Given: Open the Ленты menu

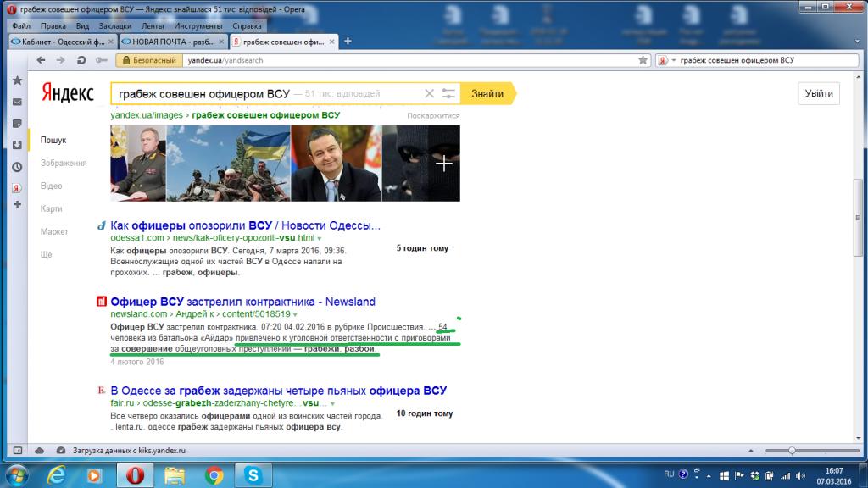Looking at the screenshot, I should [153, 26].
